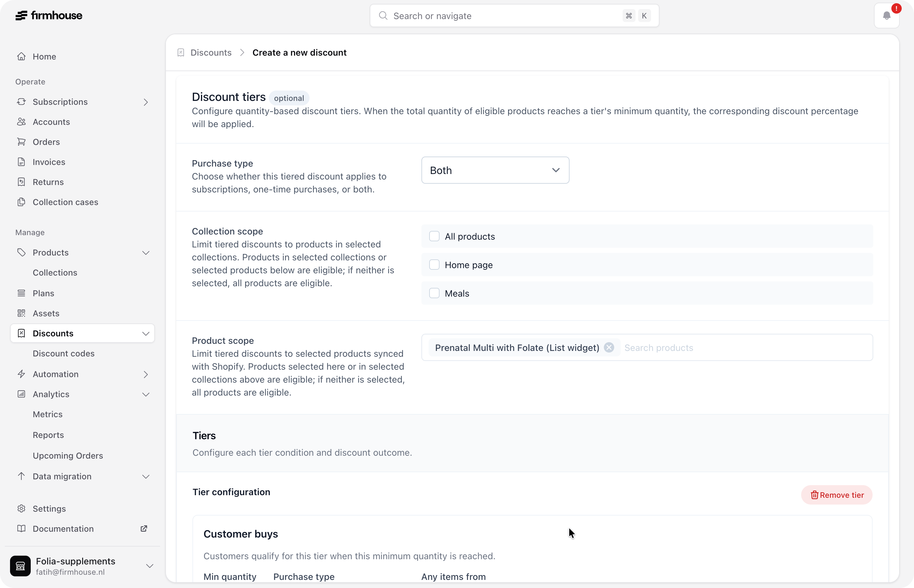Click the Create a new discount breadcrumb
This screenshot has width=914, height=588.
(299, 52)
